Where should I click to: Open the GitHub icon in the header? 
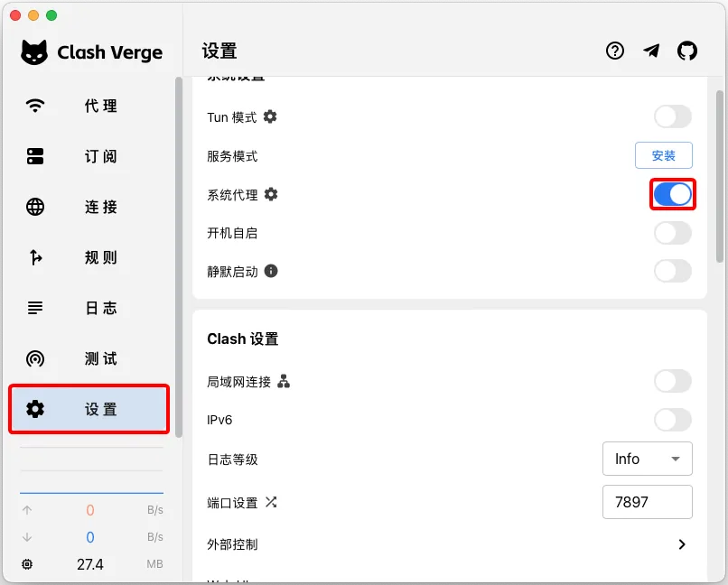click(x=687, y=51)
